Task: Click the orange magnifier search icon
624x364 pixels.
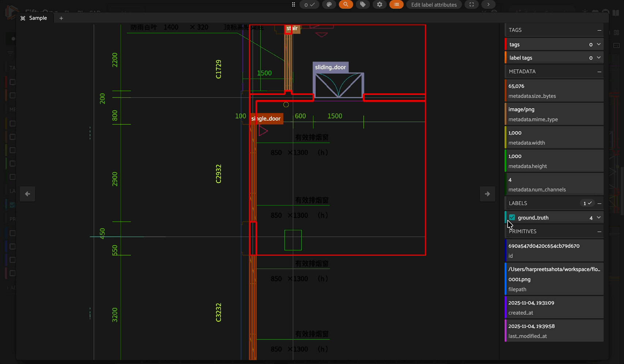Action: coord(346,5)
